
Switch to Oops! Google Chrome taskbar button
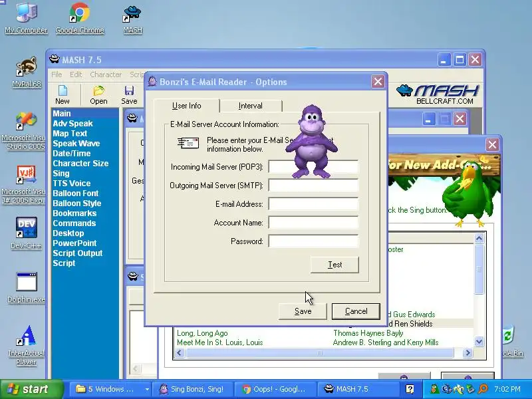276,389
